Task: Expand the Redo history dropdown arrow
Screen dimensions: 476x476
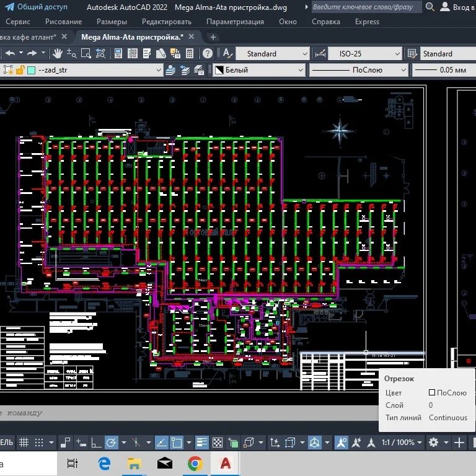Action: pyautogui.click(x=43, y=53)
